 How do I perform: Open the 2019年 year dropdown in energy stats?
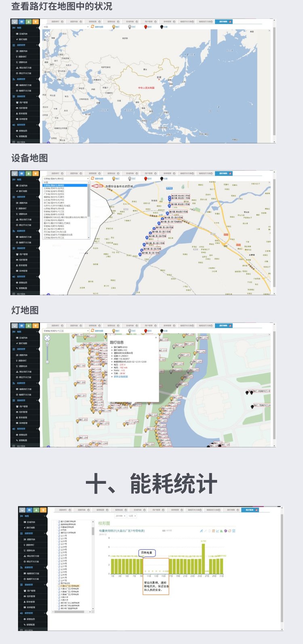click(x=120, y=516)
